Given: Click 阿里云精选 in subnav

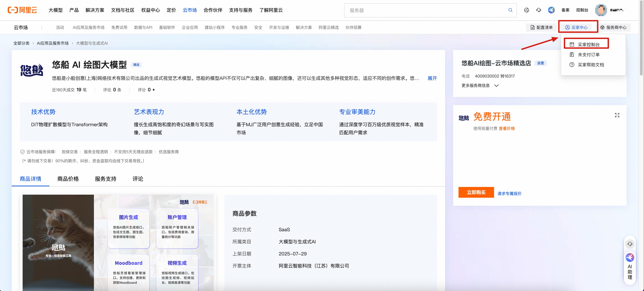Looking at the screenshot, I should point(329,28).
